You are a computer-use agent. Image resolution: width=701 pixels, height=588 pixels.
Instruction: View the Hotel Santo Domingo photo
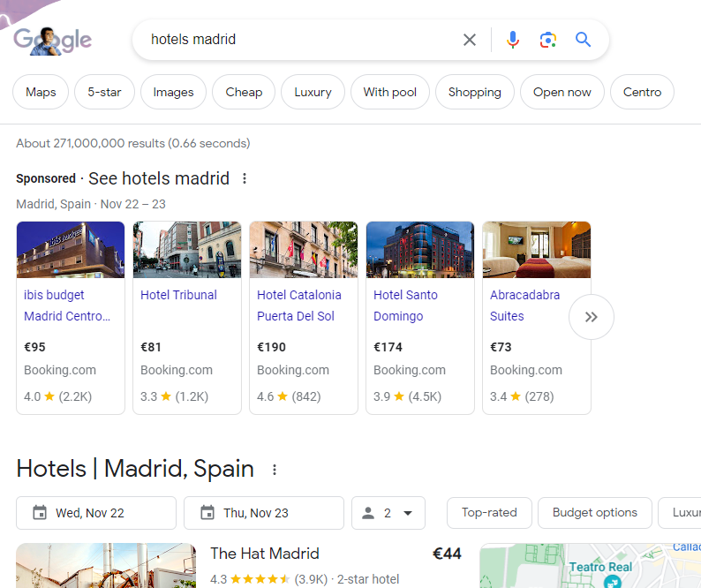(x=419, y=250)
